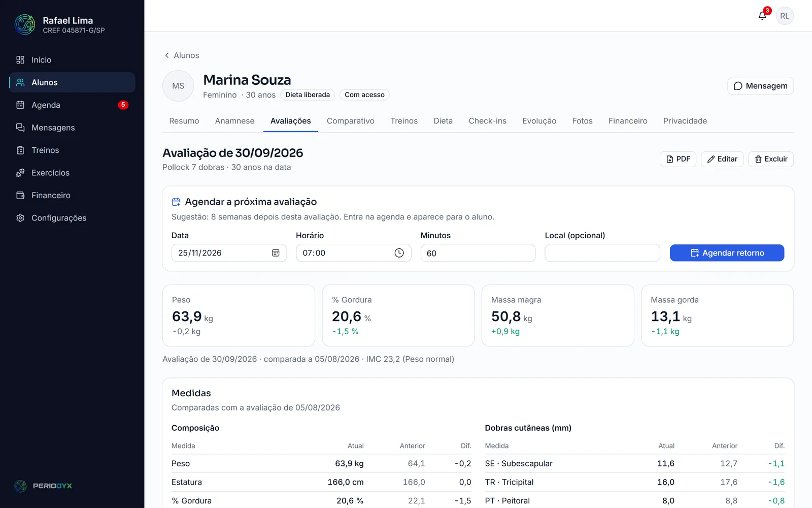Switch to the Resumo tab
Image resolution: width=812 pixels, height=508 pixels.
coord(184,121)
